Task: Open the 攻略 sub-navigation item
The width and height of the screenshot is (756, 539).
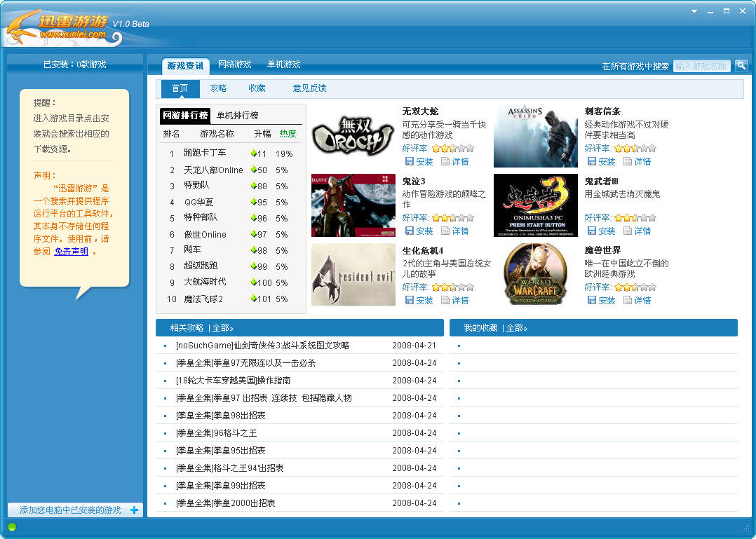Action: coord(218,88)
